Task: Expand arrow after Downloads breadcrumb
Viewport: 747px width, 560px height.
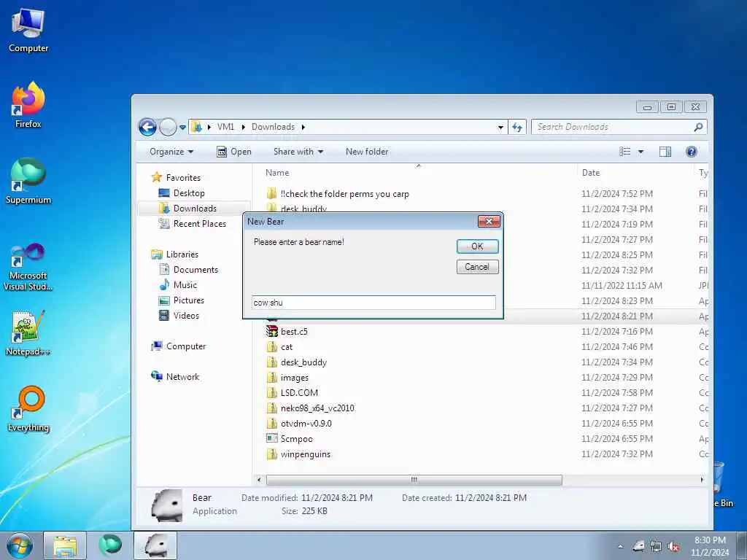Action: [x=303, y=127]
